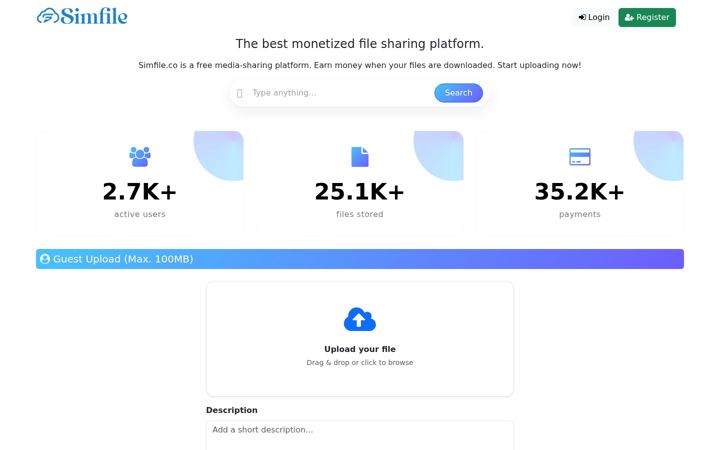Click 'The best monetized file sharing platform.' heading
720x450 pixels.
(x=360, y=44)
